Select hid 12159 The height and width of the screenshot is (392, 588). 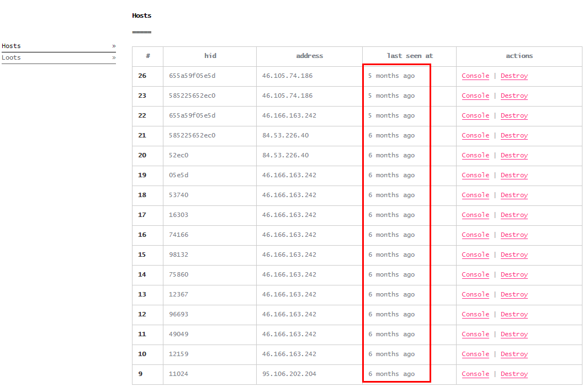click(178, 354)
